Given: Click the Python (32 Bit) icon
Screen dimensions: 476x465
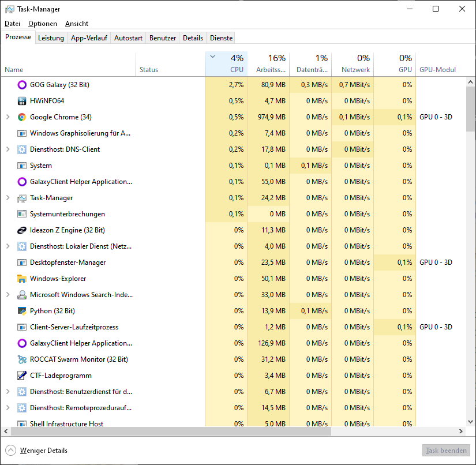Looking at the screenshot, I should coord(22,311).
